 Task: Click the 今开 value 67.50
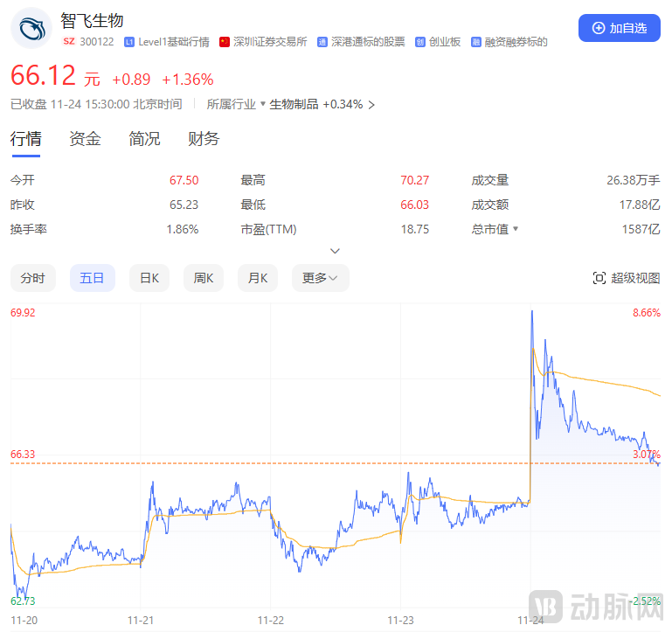coord(184,180)
